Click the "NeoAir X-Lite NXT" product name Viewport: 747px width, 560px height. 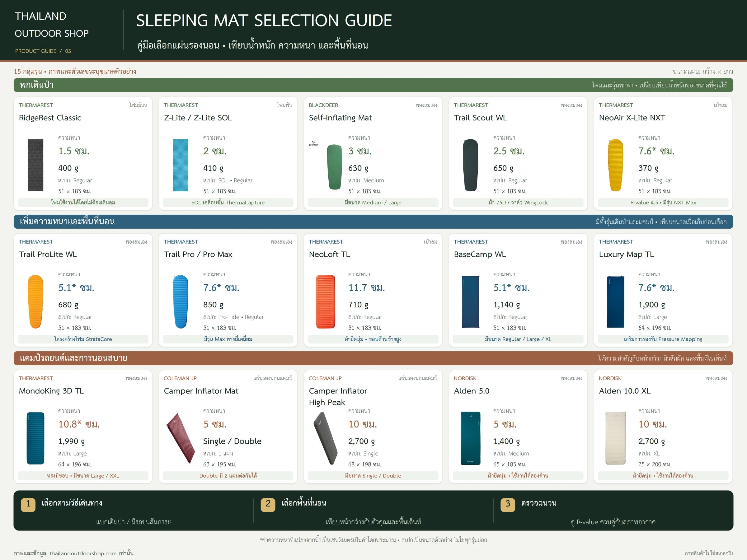[632, 118]
